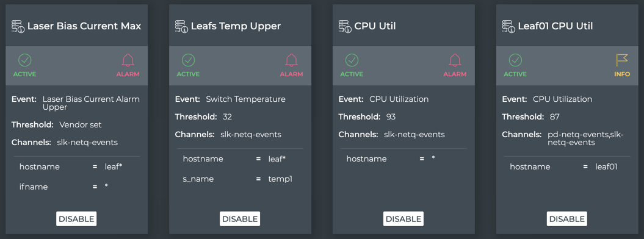This screenshot has width=644, height=239.
Task: Click the rule icon beside Leafs Temp Upper
Action: tap(181, 26)
